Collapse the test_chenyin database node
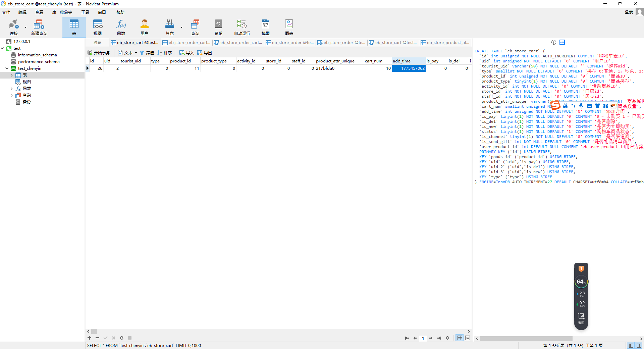Screen dimensions: 644x349 pos(7,68)
